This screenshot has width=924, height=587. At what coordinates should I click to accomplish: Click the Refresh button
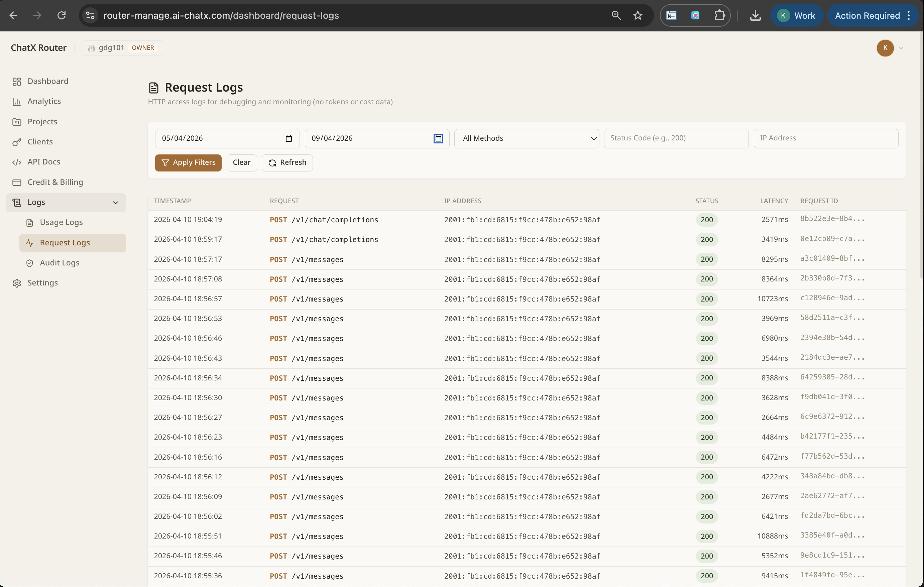287,163
